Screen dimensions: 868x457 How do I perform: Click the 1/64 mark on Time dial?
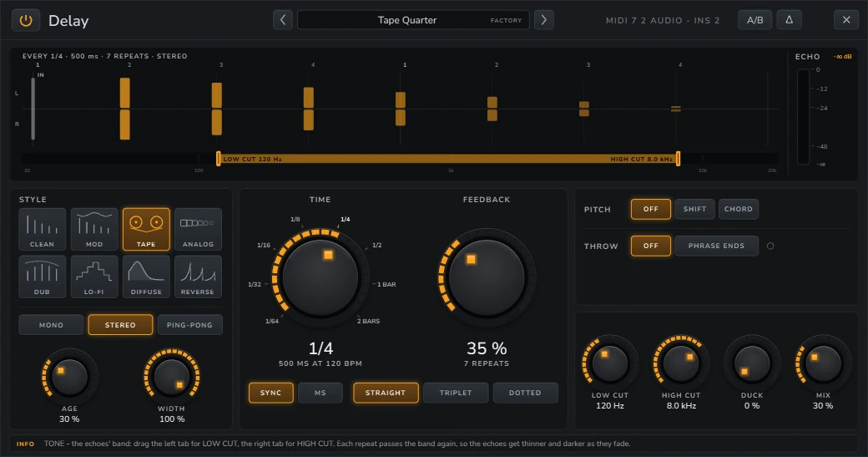click(x=272, y=321)
